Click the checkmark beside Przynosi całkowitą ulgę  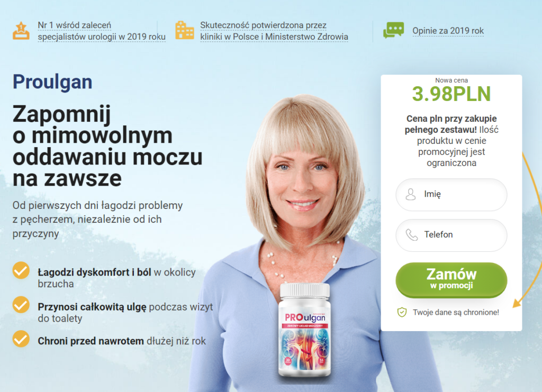coord(21,304)
